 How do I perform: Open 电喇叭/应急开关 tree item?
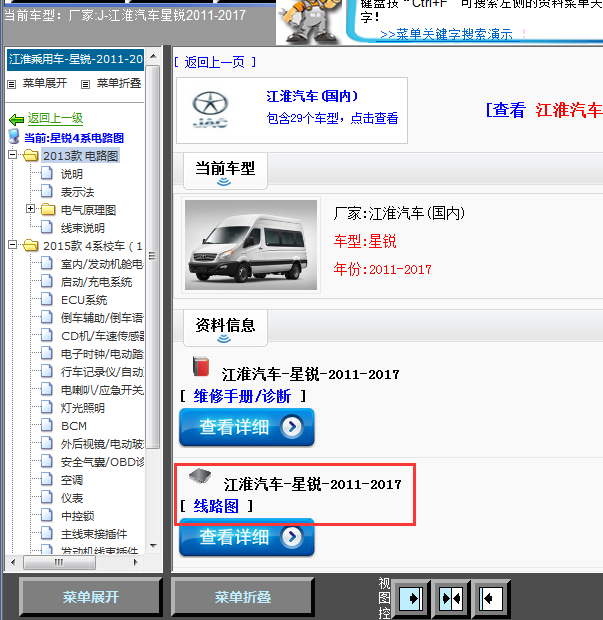[x=102, y=390]
